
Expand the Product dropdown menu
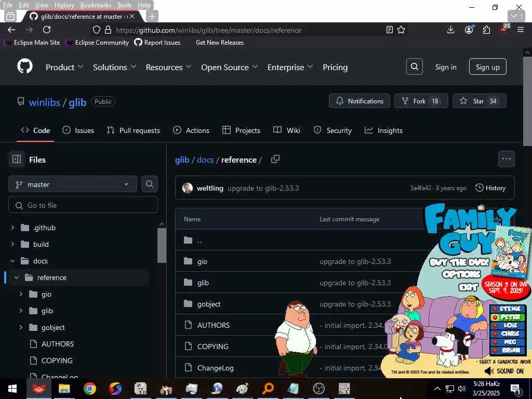coord(64,67)
